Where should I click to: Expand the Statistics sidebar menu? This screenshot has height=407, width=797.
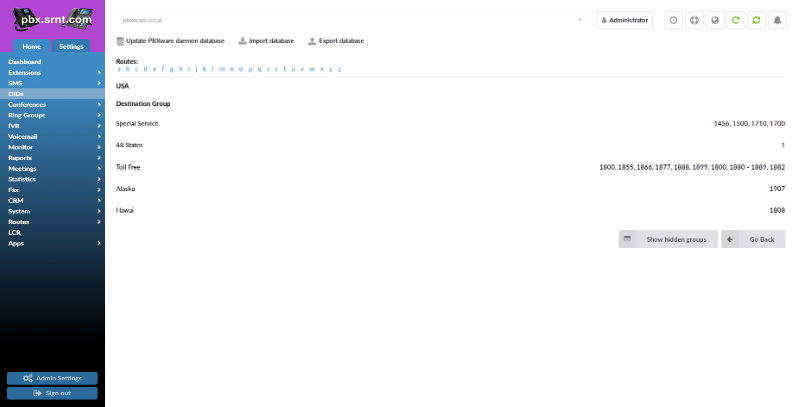[x=52, y=179]
